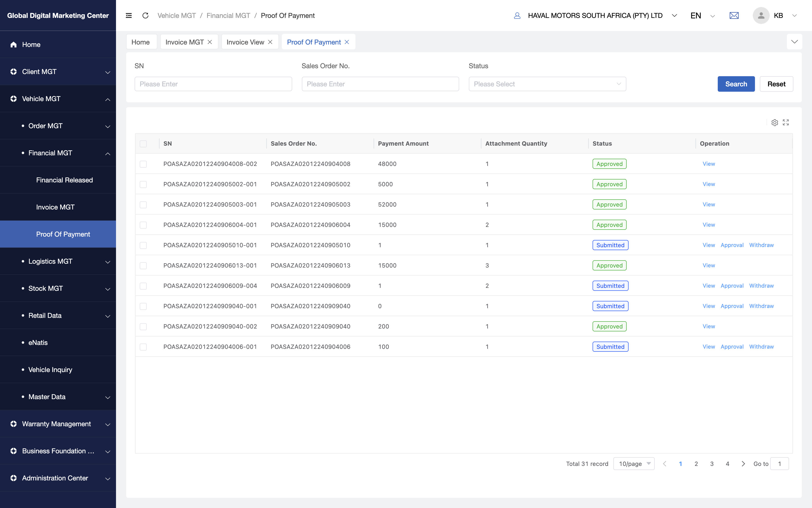Check row POASAZA02012240909040-001
Screen dimensions: 812x508
click(143, 306)
